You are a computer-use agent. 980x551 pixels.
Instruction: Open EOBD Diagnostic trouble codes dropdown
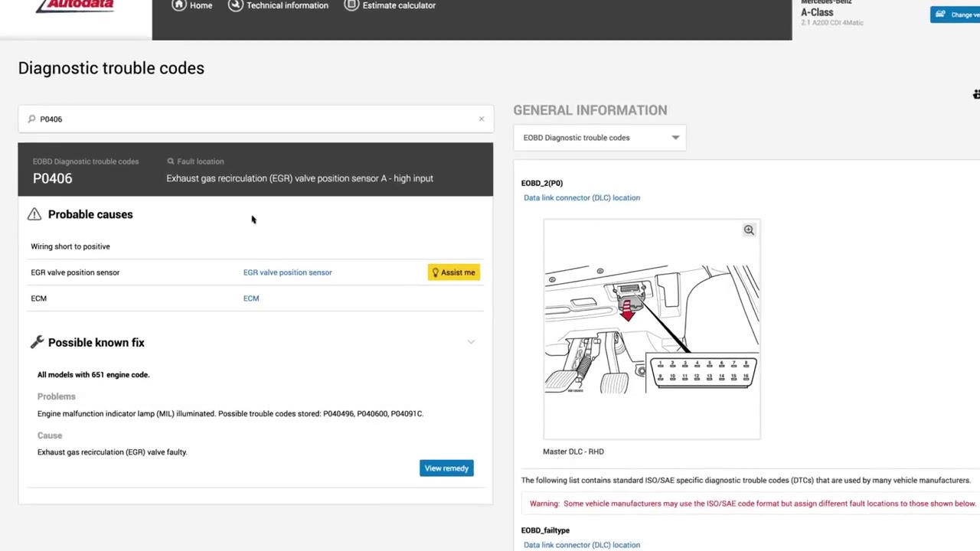coord(600,138)
